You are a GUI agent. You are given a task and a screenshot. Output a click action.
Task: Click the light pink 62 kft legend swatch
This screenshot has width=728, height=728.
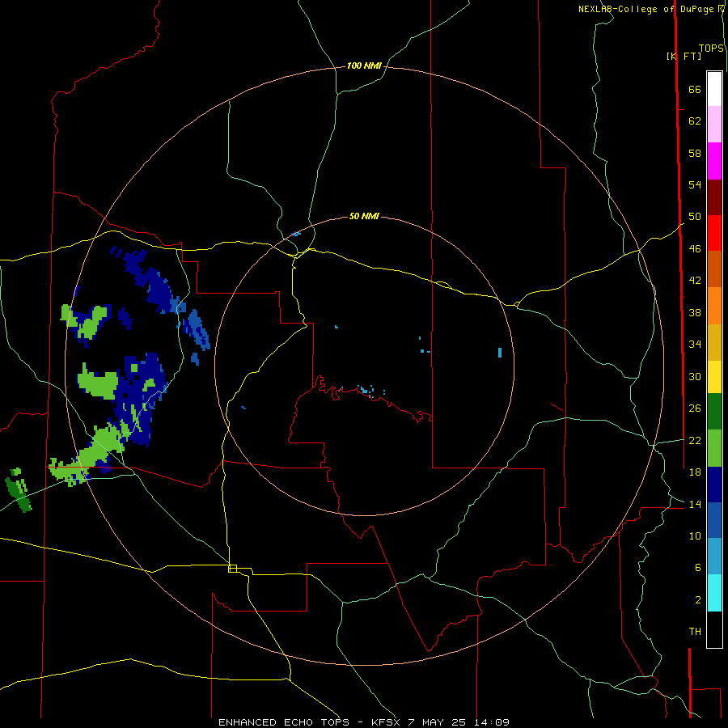click(x=714, y=124)
